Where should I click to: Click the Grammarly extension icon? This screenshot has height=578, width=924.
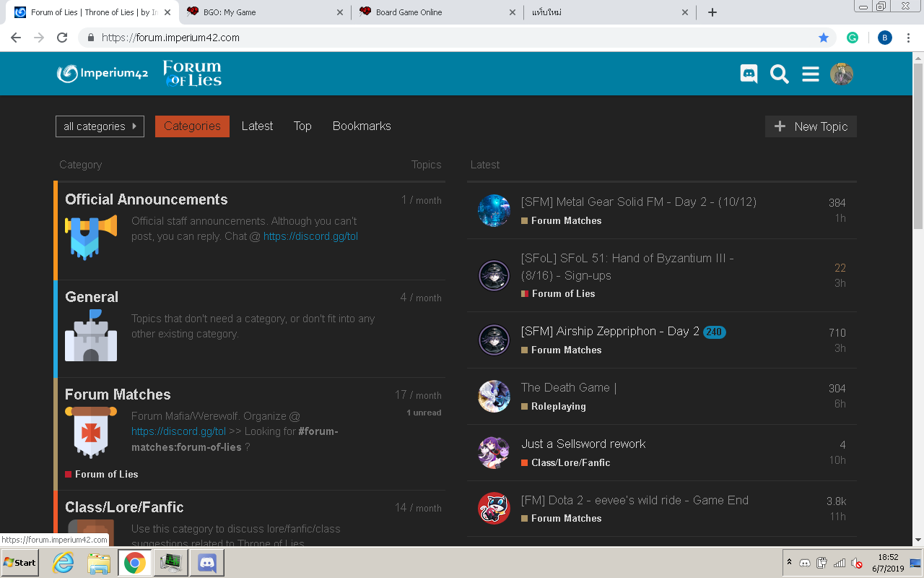853,38
